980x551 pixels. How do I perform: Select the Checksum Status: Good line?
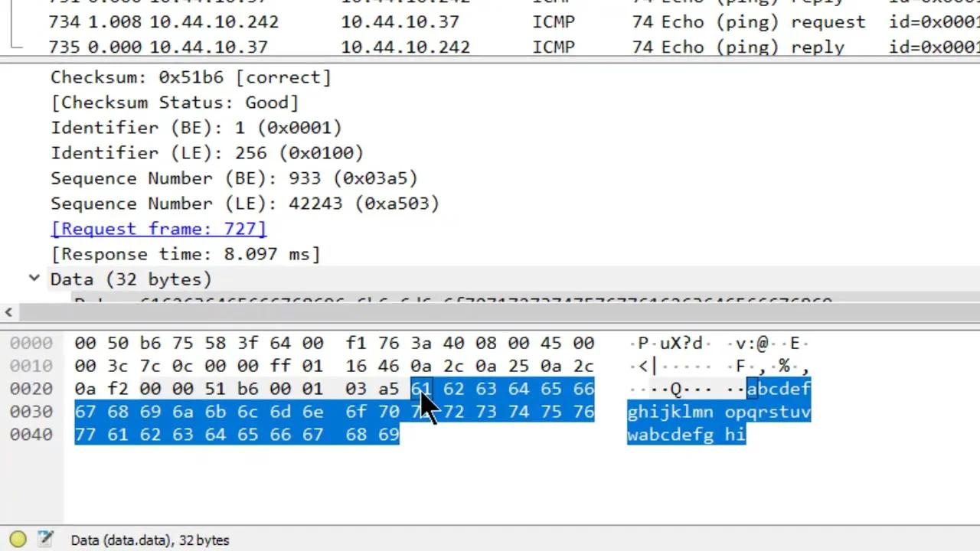(175, 103)
